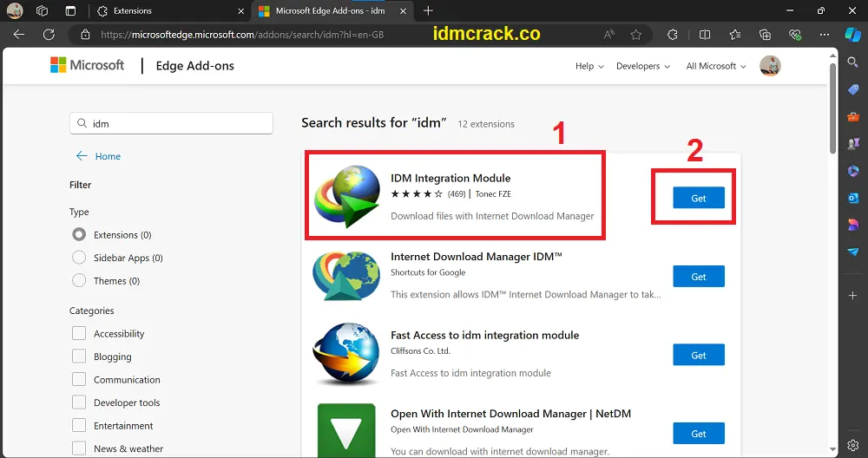Open the sidebar Telegram paper plane icon
Image resolution: width=868 pixels, height=458 pixels.
(853, 252)
